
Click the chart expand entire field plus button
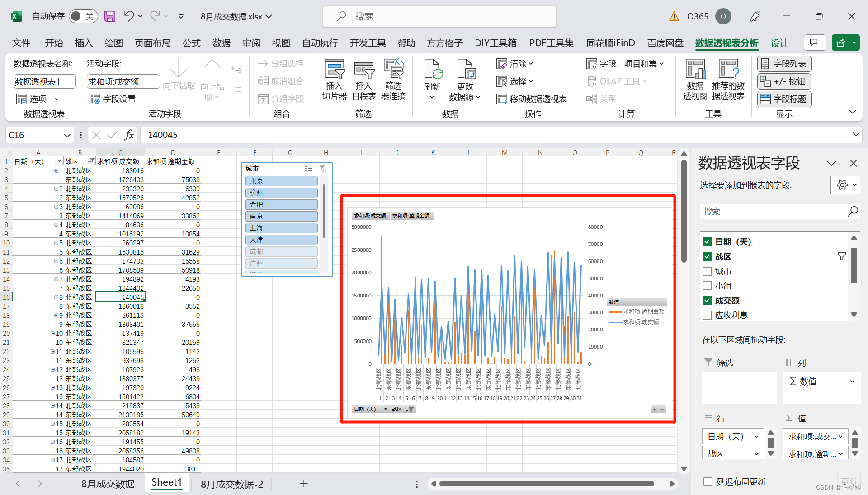(655, 409)
